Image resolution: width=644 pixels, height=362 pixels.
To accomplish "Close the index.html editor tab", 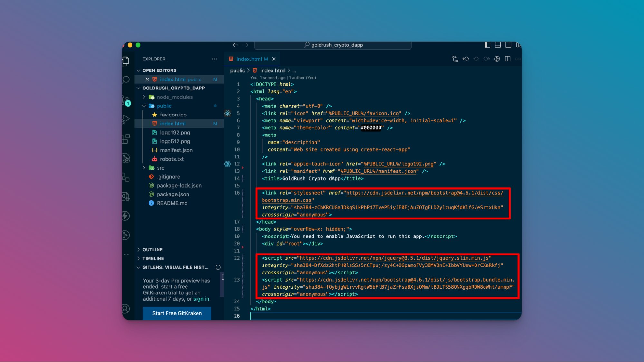I will pos(274,59).
